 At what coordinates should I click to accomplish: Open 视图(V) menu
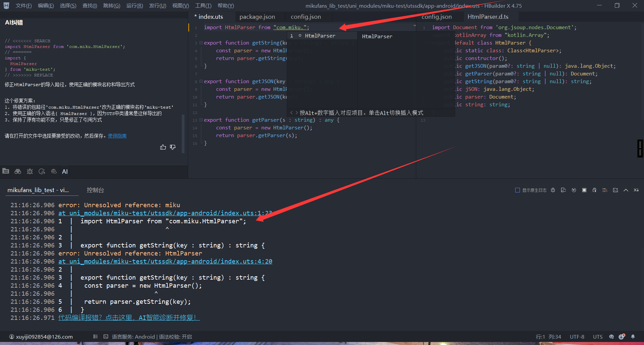point(180,6)
